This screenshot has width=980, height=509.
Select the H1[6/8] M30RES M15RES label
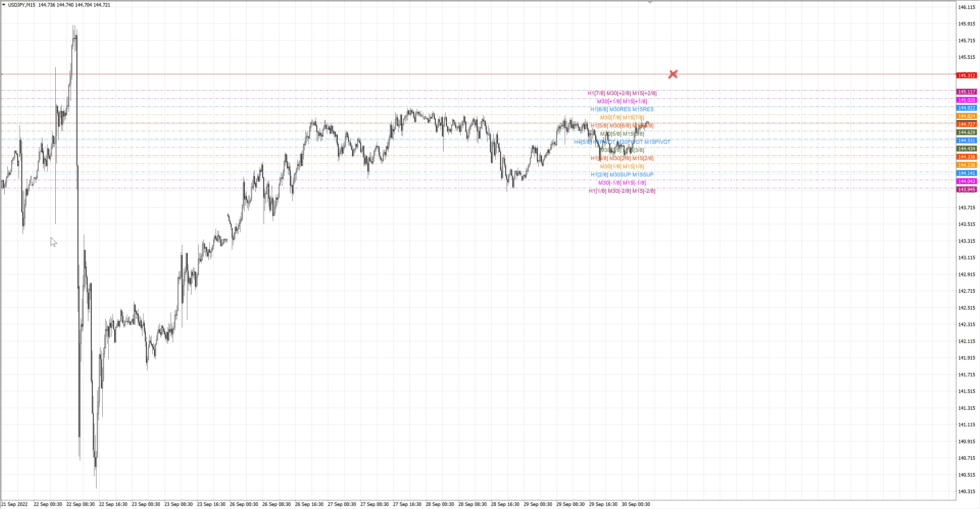click(x=622, y=109)
